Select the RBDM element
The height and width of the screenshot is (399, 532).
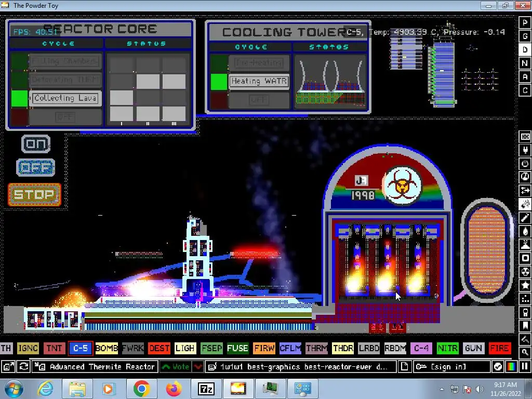click(x=395, y=349)
